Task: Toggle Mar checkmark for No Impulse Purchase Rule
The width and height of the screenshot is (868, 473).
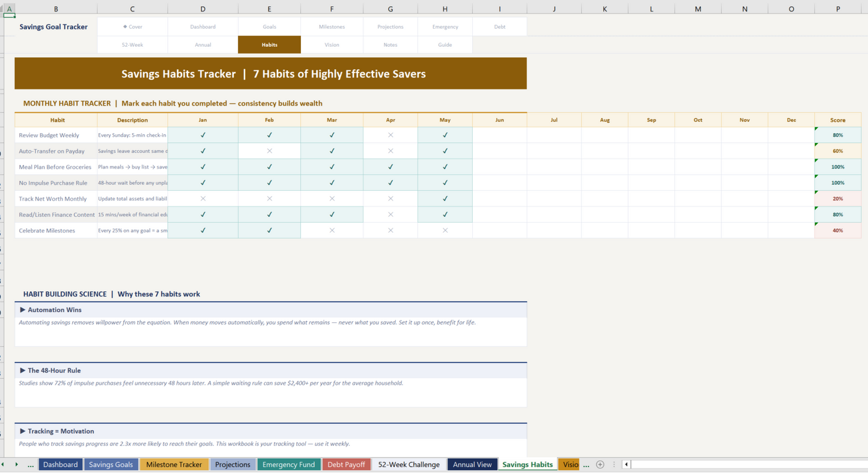Action: click(x=332, y=183)
